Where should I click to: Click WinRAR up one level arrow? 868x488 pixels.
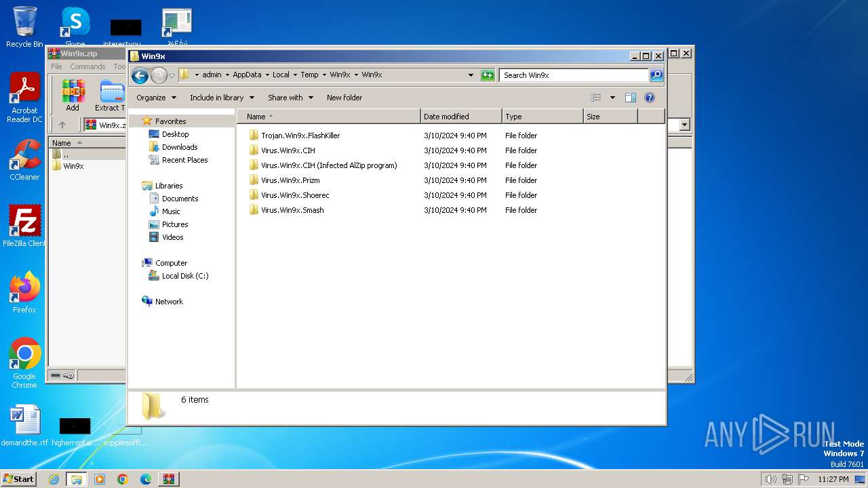tap(62, 125)
